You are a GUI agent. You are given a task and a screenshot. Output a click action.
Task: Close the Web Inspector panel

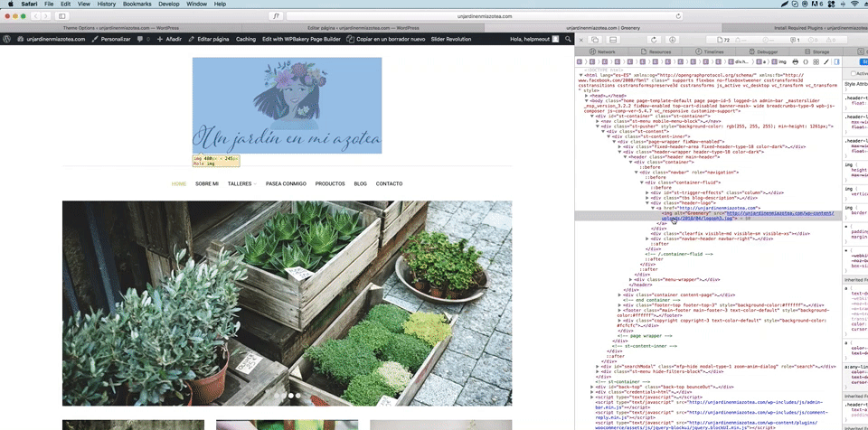click(x=580, y=40)
